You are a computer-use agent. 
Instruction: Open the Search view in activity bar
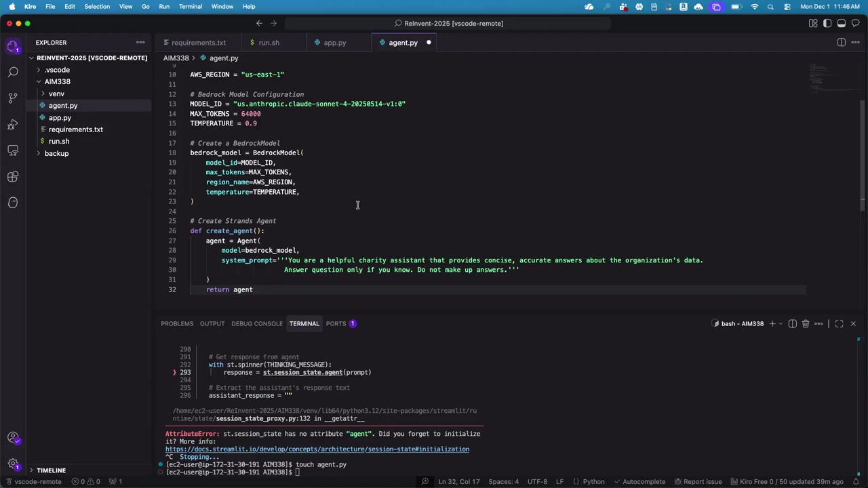click(x=13, y=72)
